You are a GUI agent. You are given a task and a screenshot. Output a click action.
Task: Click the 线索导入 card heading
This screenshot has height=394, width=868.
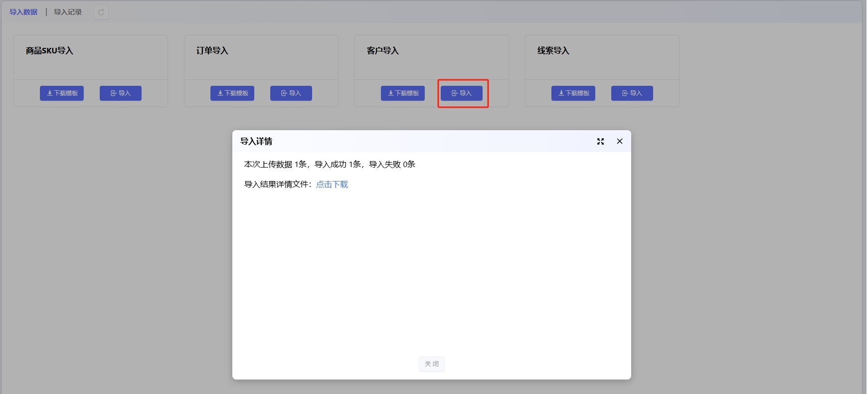[553, 51]
